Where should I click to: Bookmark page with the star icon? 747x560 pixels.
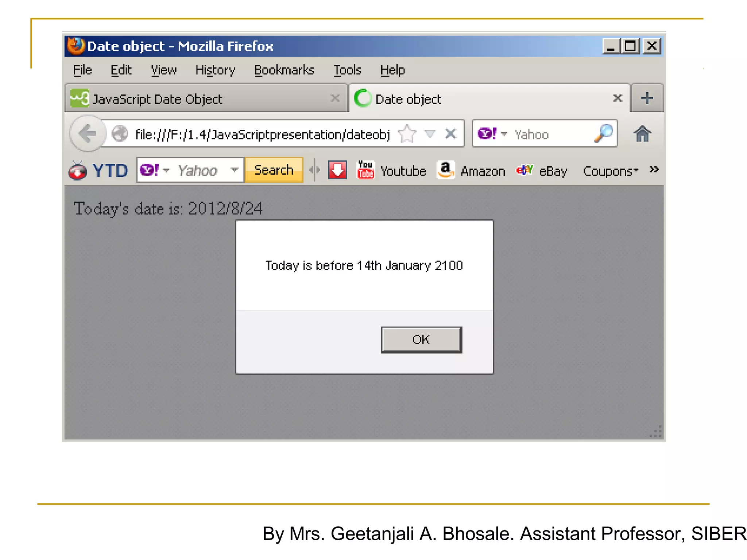click(x=407, y=134)
